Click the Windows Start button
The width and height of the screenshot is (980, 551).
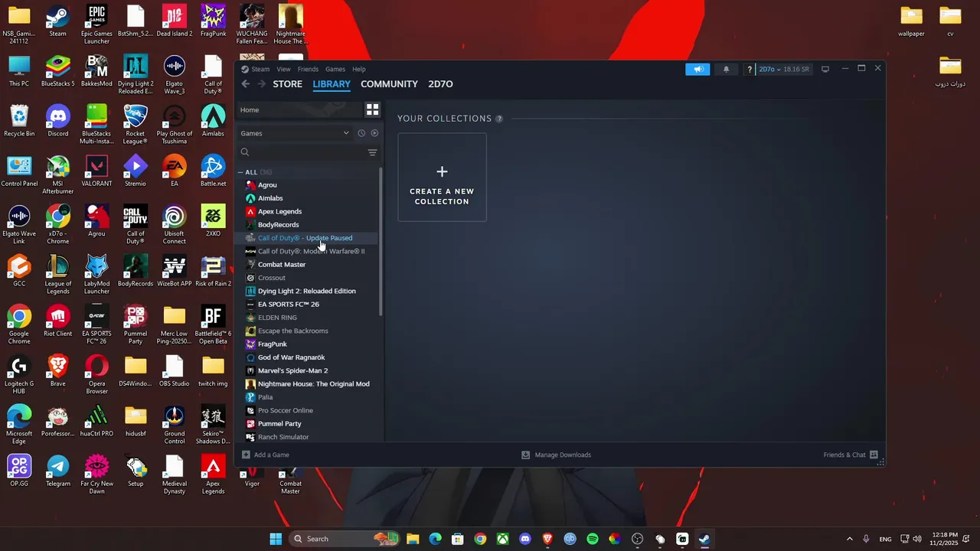[276, 539]
